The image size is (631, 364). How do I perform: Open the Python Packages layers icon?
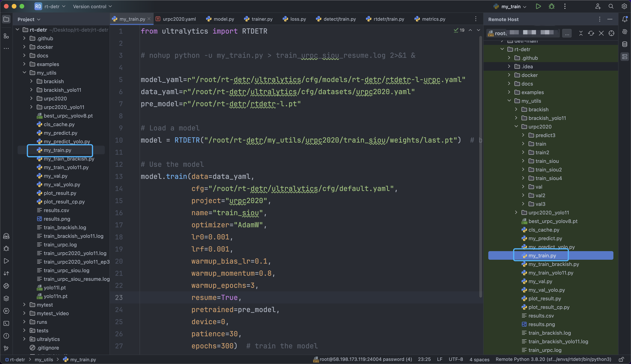click(x=6, y=298)
